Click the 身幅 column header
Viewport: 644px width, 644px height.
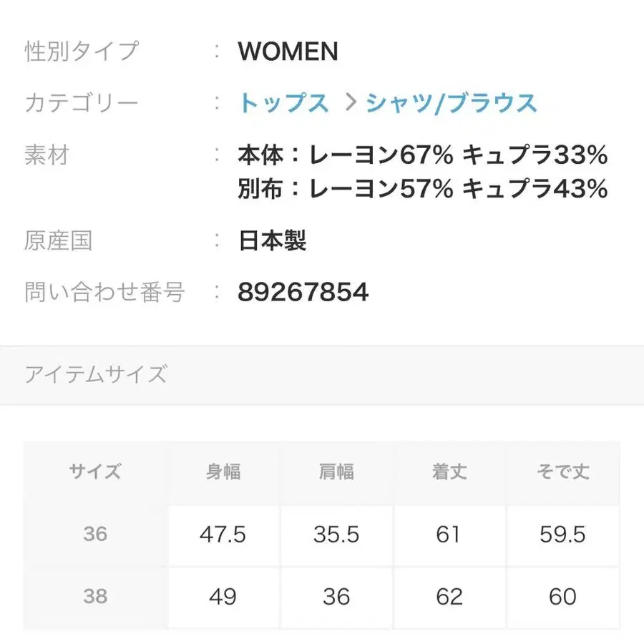coord(223,472)
